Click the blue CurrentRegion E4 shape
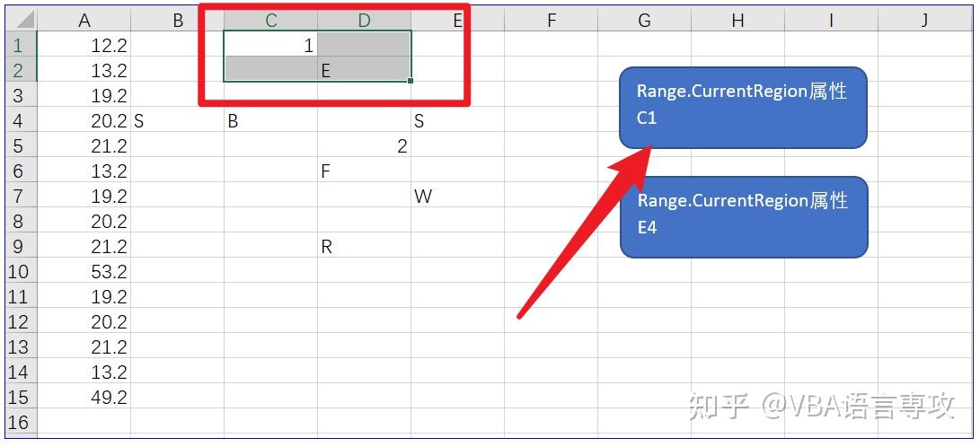The height and width of the screenshot is (447, 980). click(x=744, y=216)
